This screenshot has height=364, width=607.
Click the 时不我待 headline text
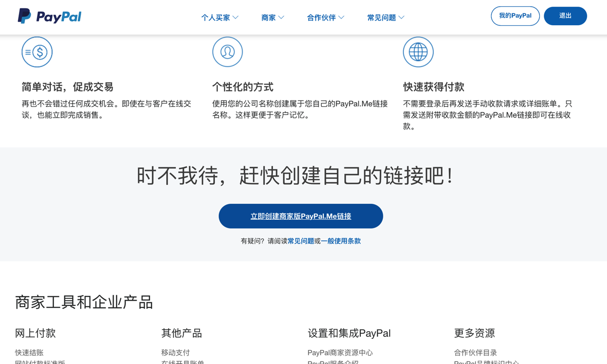[296, 176]
